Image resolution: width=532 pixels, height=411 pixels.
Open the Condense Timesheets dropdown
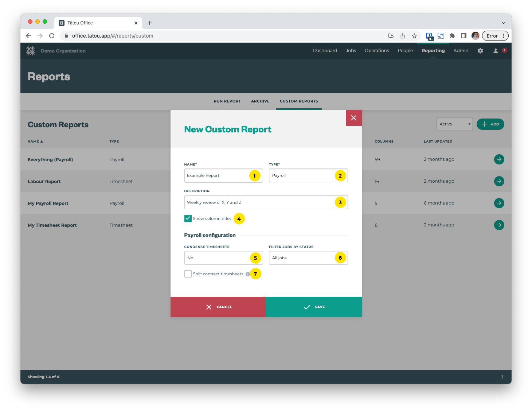[x=223, y=258]
